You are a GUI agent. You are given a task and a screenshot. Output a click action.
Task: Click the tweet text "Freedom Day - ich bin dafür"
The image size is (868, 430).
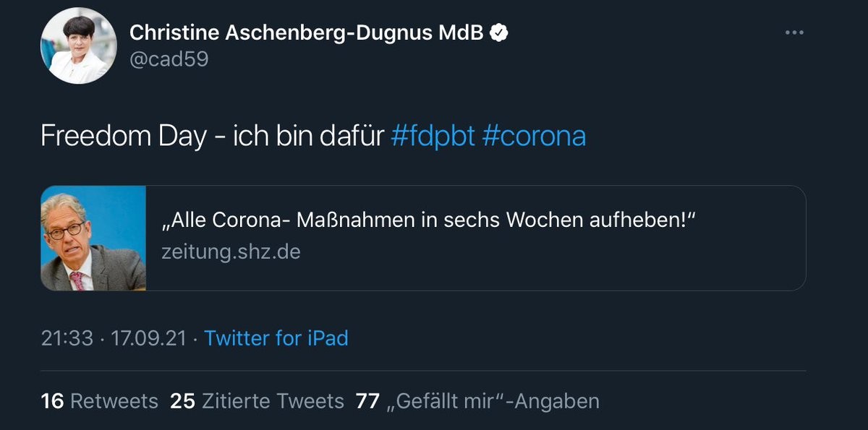point(211,136)
